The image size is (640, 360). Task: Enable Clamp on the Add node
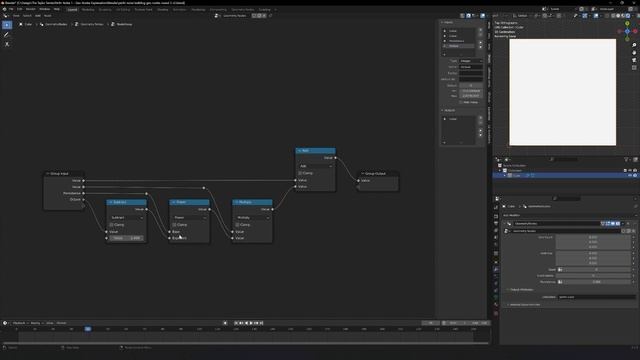click(x=300, y=173)
